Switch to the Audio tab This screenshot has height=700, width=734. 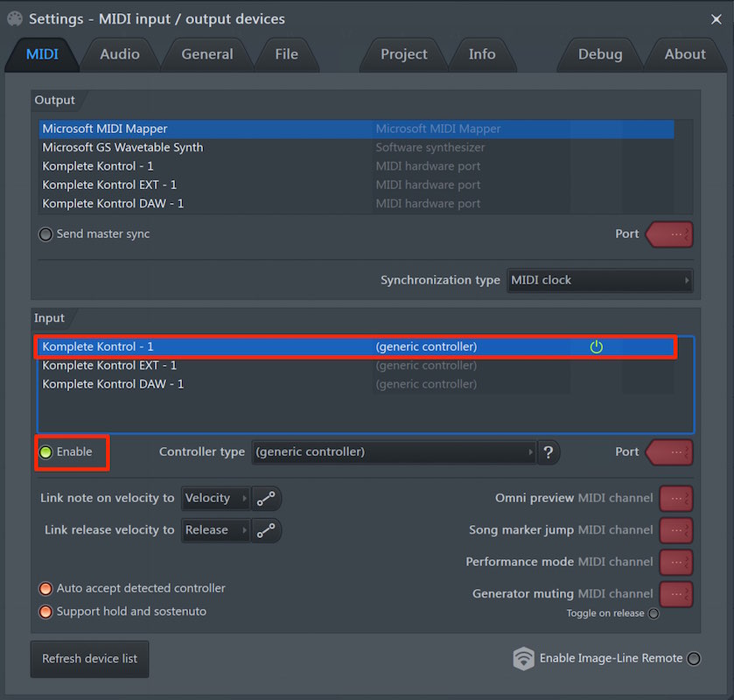[x=120, y=54]
